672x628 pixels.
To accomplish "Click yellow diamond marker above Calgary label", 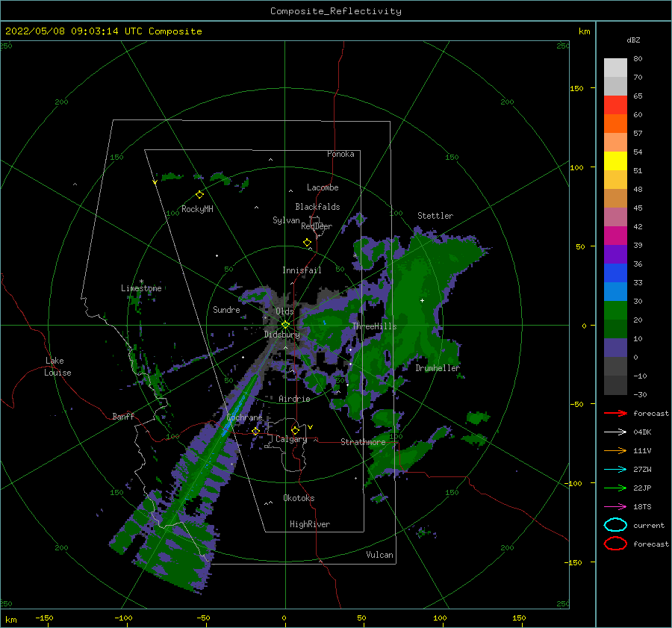I will tap(295, 430).
